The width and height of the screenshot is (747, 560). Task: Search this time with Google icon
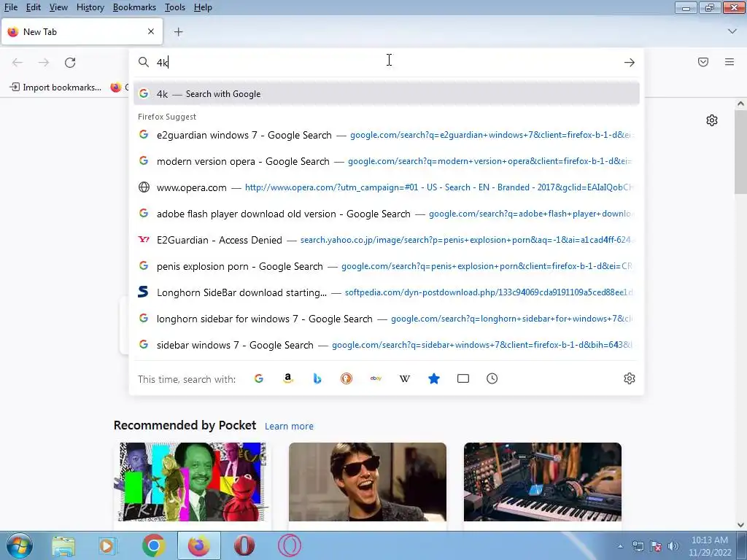(259, 378)
